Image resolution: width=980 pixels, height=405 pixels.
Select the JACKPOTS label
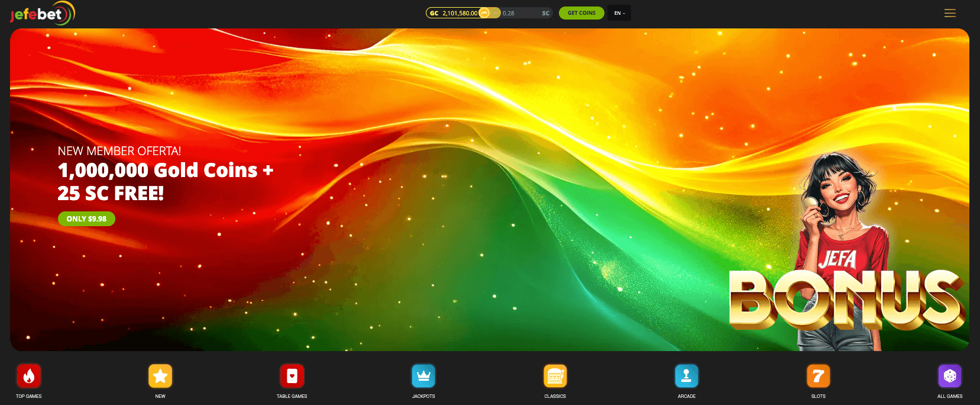423,396
